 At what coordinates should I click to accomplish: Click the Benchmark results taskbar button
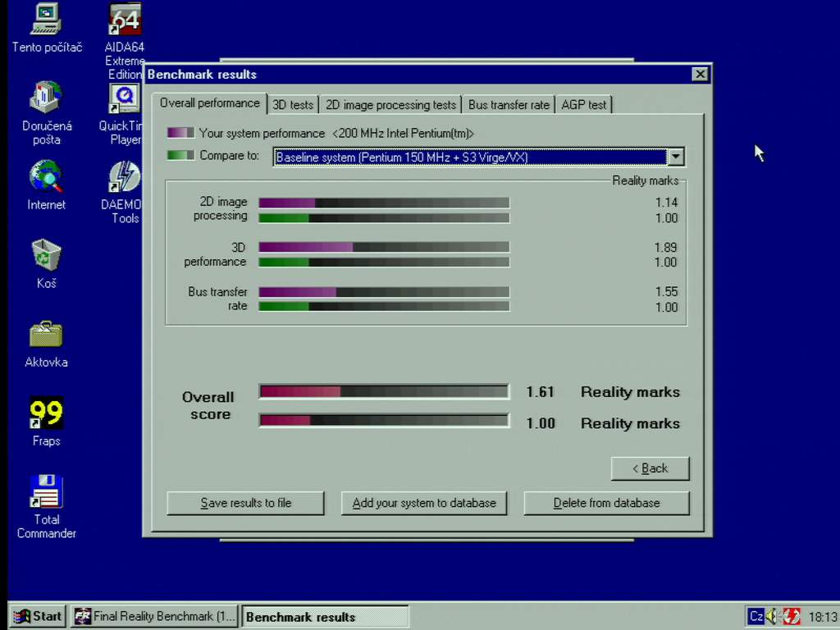pos(326,617)
